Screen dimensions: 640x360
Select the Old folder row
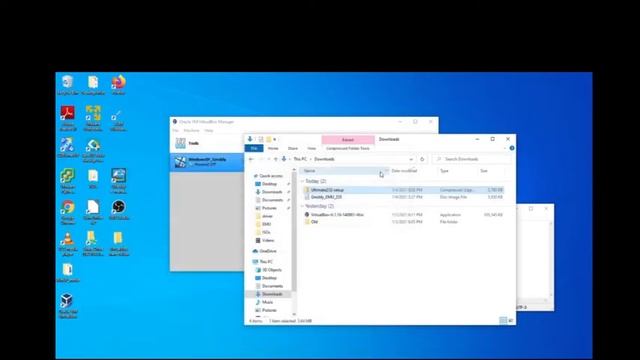404,222
